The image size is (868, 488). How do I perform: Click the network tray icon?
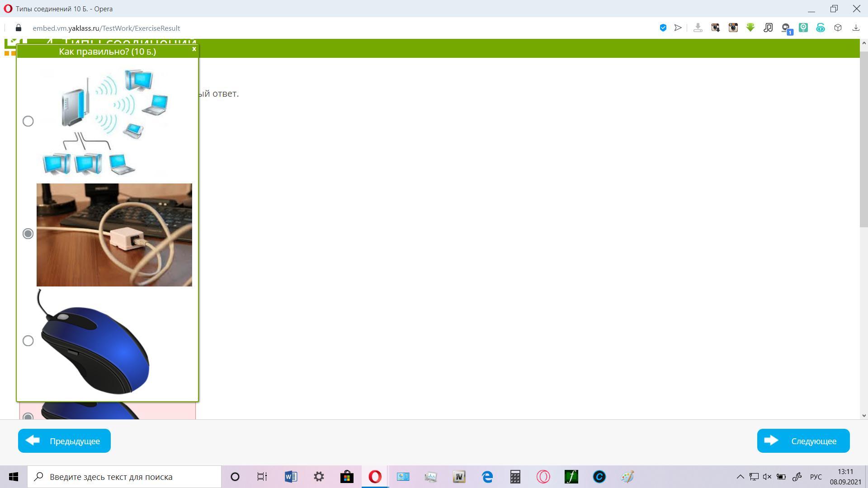pos(754,477)
